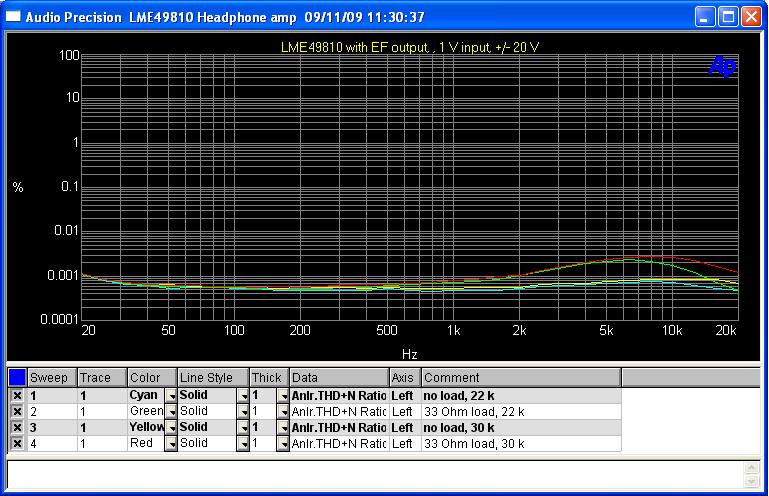Click the X-axis 1k label
The height and width of the screenshot is (496, 769).
point(454,331)
